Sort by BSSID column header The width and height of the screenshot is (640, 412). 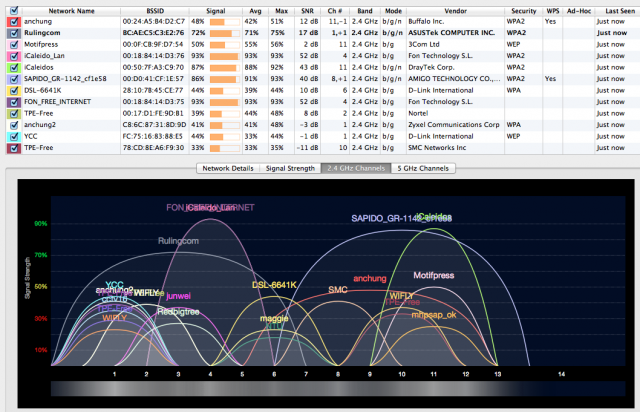(x=155, y=11)
